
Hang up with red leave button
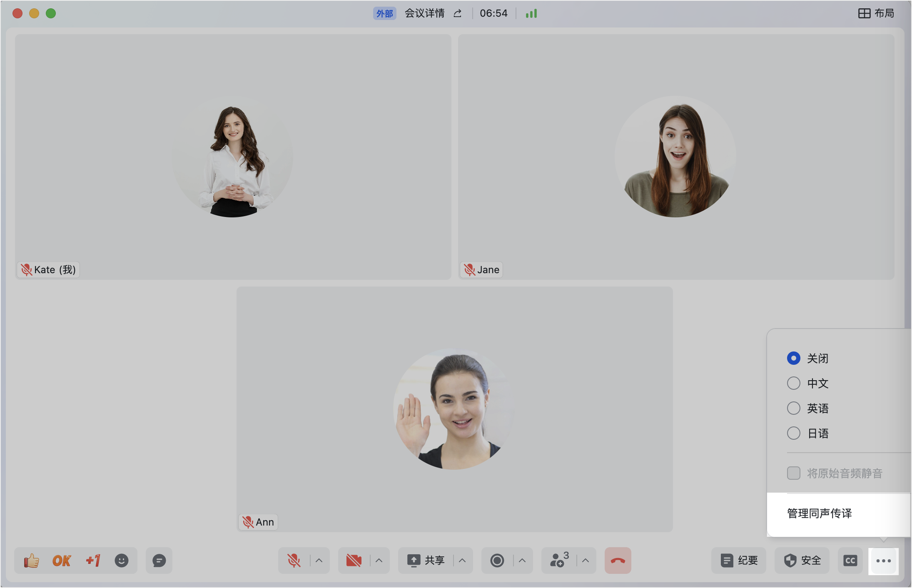coord(618,561)
